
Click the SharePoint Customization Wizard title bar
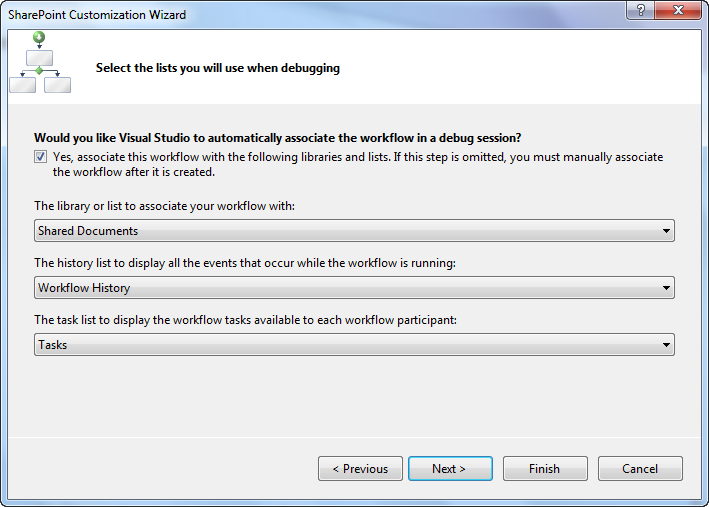pyautogui.click(x=300, y=14)
